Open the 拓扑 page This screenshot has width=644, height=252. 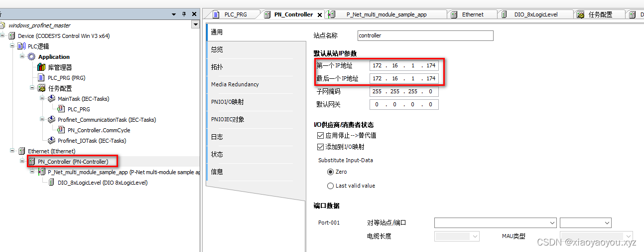[x=256, y=67]
